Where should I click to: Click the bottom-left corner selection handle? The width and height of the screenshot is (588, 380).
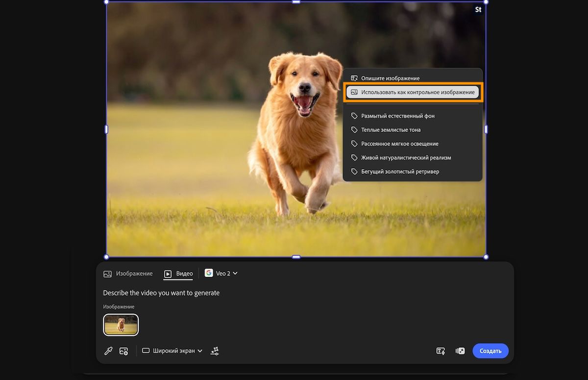coord(107,257)
